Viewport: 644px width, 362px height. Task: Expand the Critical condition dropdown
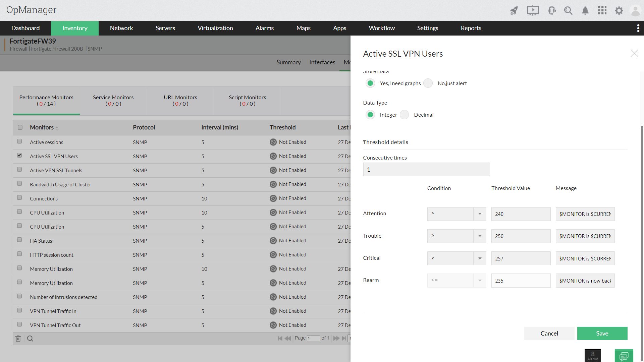pyautogui.click(x=480, y=258)
